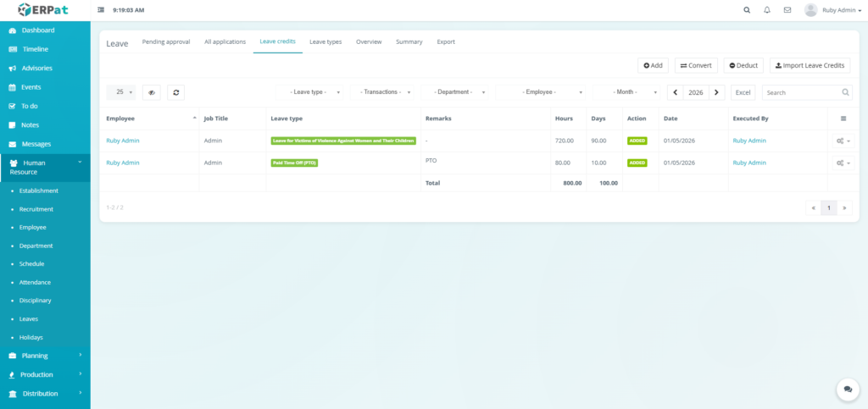Open the search magnifier icon in header
The width and height of the screenshot is (868, 409).
[x=747, y=10]
